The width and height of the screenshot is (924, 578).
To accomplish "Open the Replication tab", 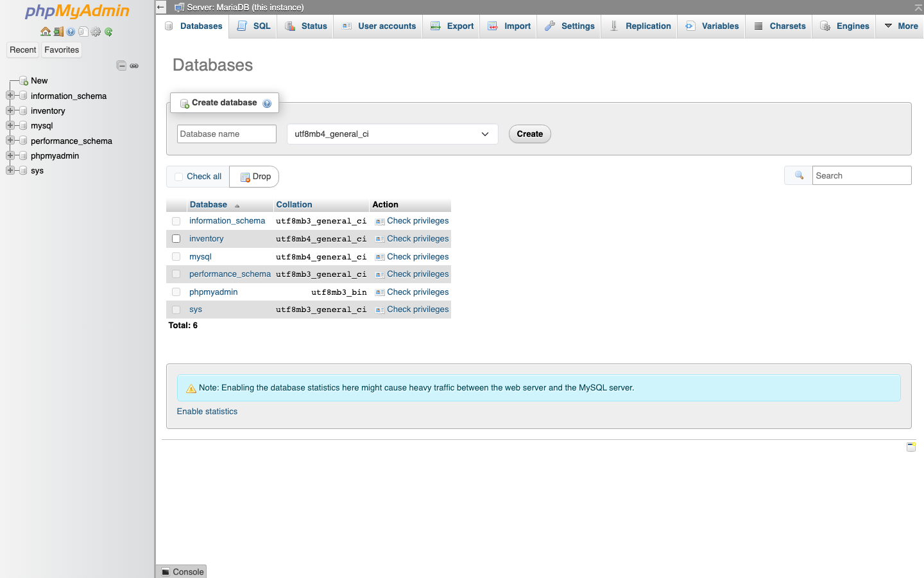I will [639, 26].
